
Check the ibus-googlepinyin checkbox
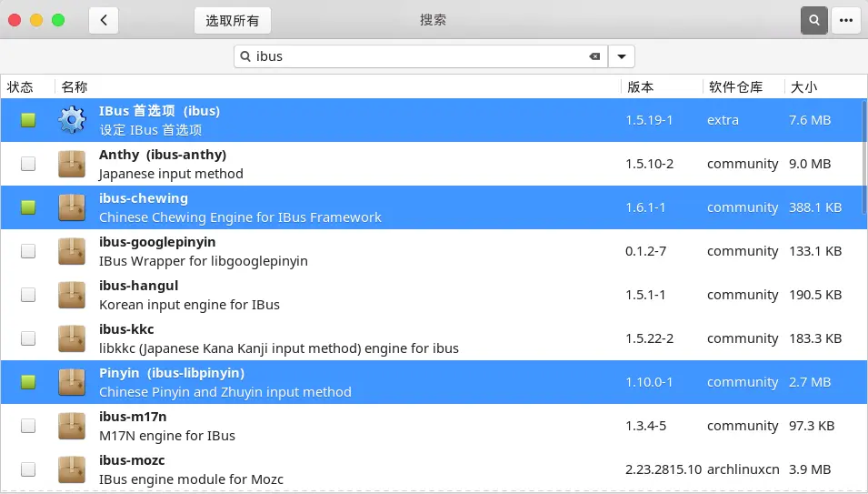click(x=28, y=251)
